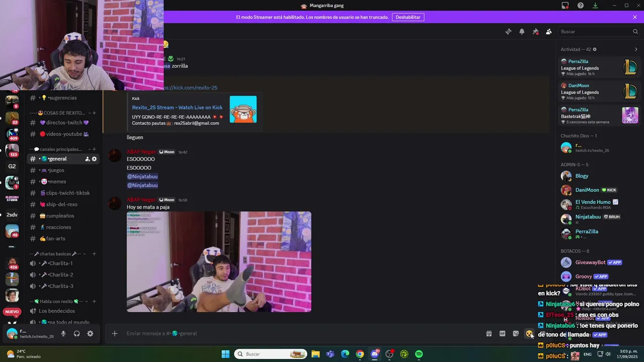Join the Charlita-2 voice channel
The height and width of the screenshot is (362, 644).
tap(64, 275)
